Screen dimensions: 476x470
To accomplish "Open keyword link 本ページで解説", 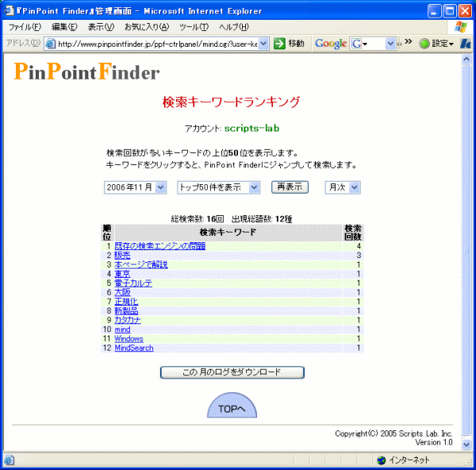I will [x=141, y=264].
